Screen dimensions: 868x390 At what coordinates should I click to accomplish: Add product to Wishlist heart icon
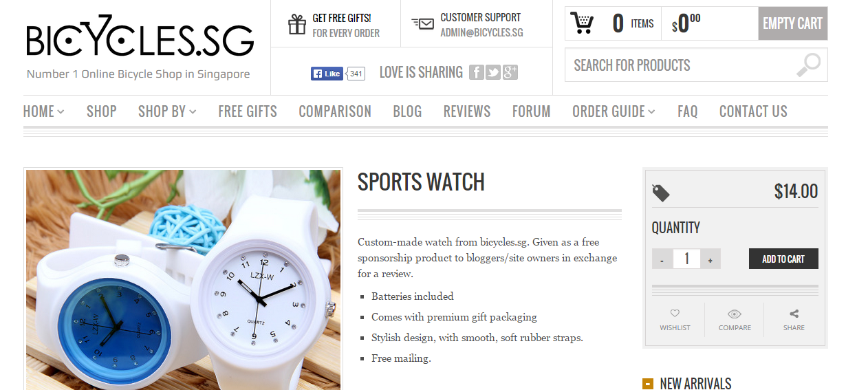675,314
